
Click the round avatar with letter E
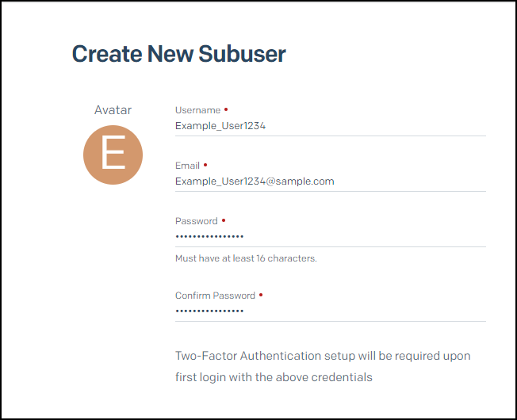pos(113,155)
